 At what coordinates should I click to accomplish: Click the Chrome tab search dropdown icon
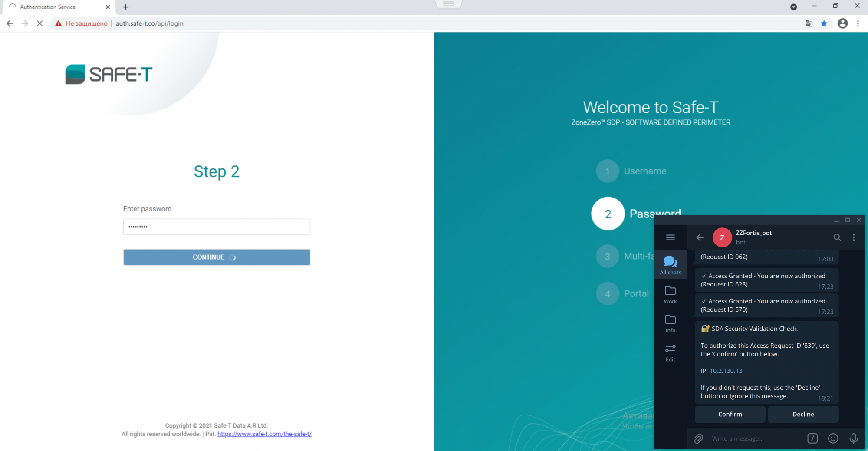point(794,7)
